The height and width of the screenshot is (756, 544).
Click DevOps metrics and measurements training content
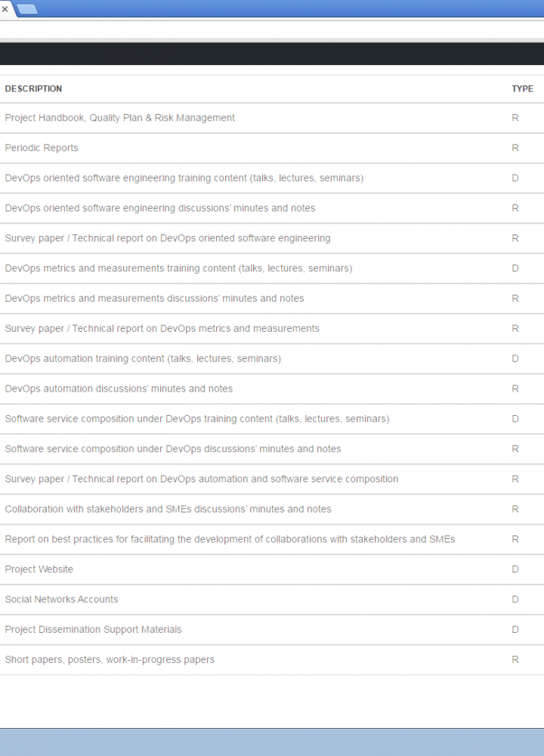(178, 268)
